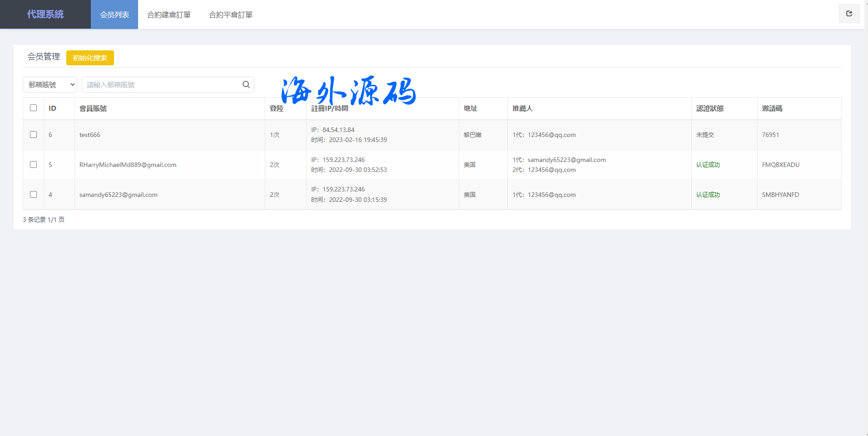
Task: Toggle the select-all checkbox in table header
Action: [x=33, y=108]
